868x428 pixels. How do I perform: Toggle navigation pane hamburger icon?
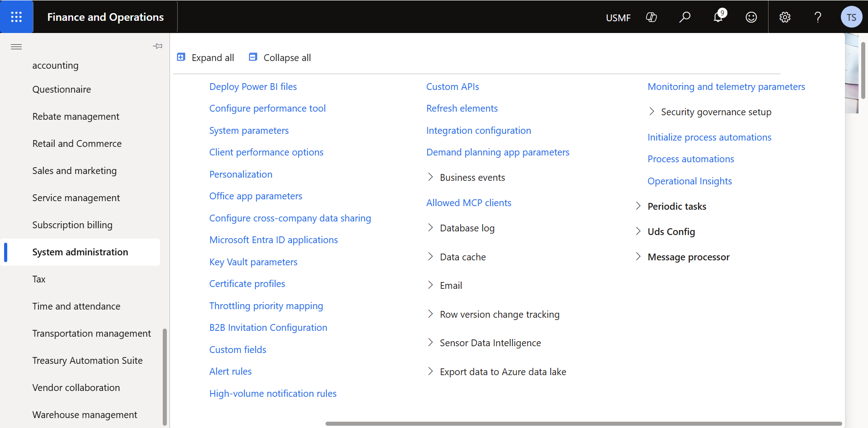point(16,47)
